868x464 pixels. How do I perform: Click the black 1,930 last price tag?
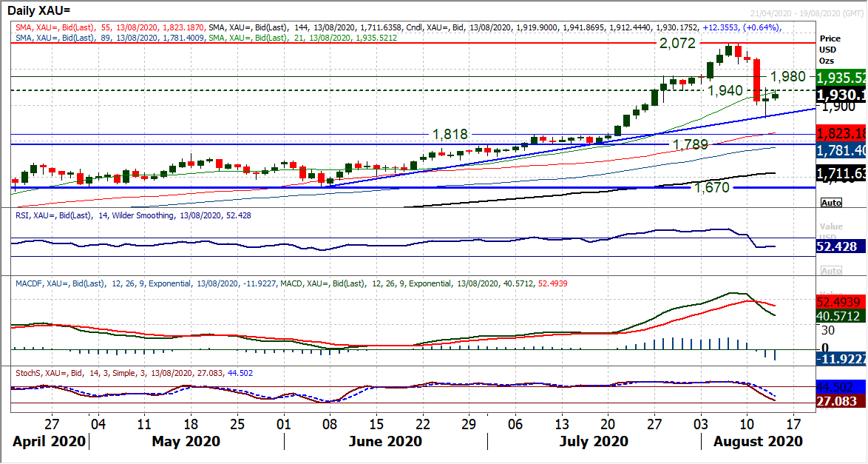tap(841, 95)
